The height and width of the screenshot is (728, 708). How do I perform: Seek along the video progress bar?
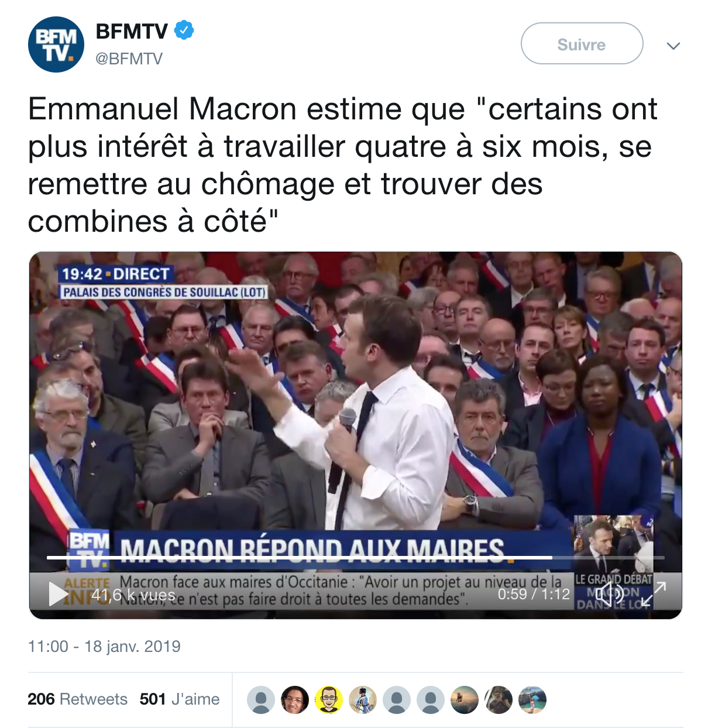pyautogui.click(x=356, y=557)
